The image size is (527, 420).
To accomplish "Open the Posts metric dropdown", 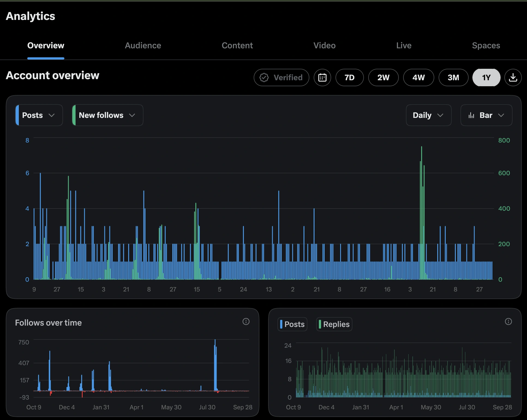I will click(x=39, y=115).
